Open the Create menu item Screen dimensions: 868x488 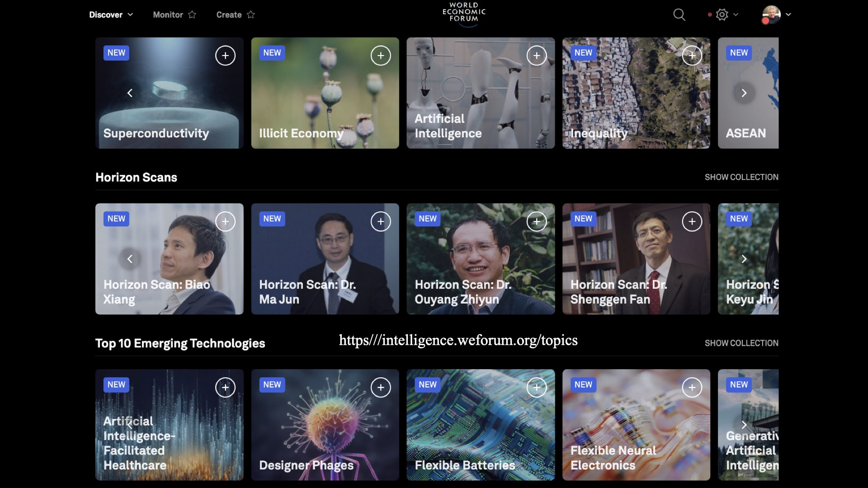pos(229,14)
